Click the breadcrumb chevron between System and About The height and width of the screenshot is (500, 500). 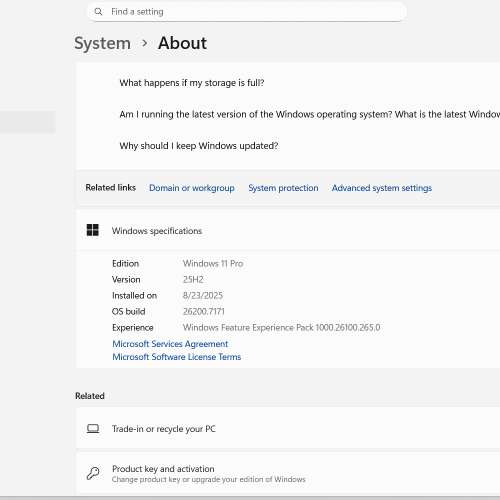point(144,43)
